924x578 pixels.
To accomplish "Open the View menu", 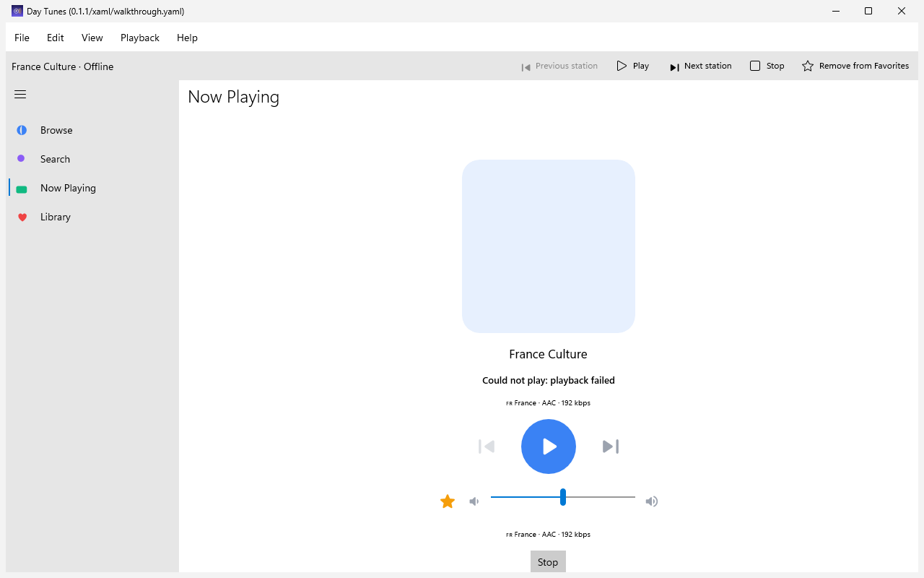I will (x=92, y=38).
